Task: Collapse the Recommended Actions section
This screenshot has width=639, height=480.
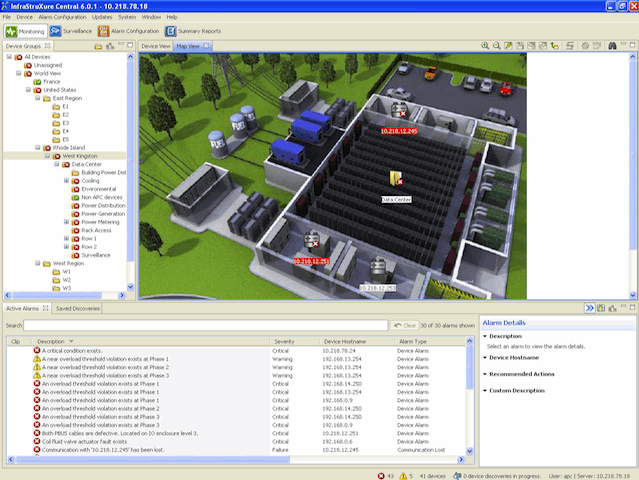Action: click(485, 374)
